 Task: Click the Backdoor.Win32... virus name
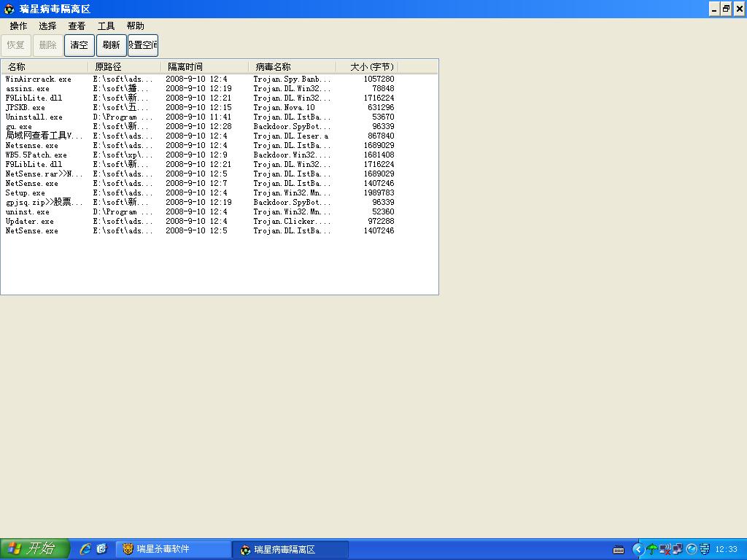coord(292,155)
